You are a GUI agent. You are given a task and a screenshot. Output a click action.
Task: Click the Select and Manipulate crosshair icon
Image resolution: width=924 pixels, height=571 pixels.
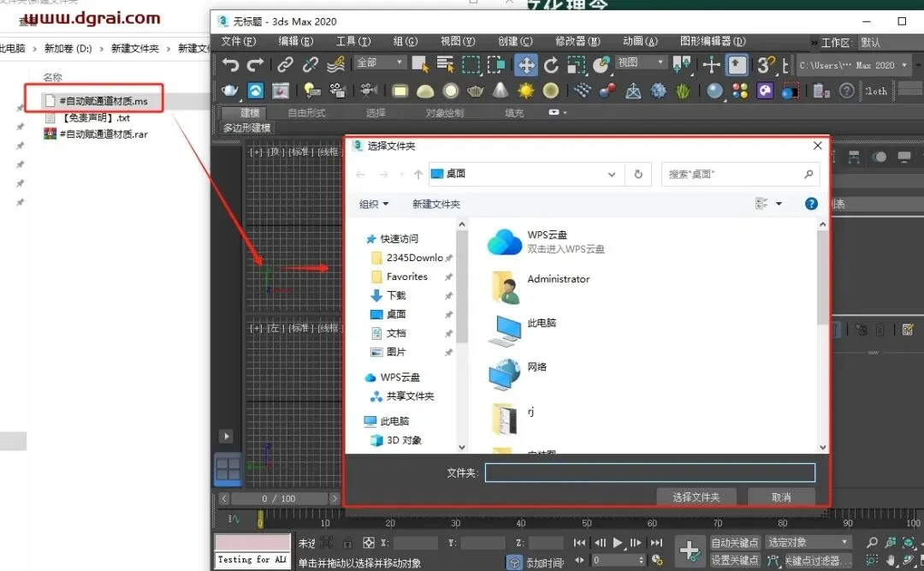[711, 64]
